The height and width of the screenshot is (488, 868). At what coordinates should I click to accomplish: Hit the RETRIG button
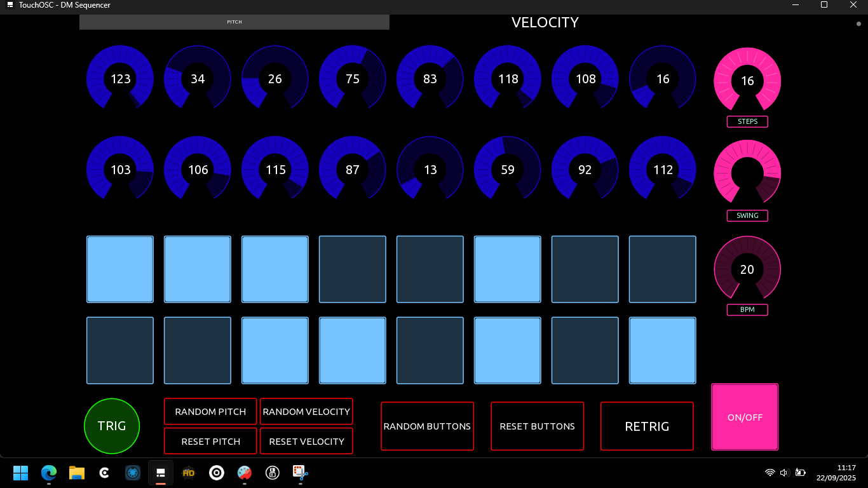pos(647,426)
